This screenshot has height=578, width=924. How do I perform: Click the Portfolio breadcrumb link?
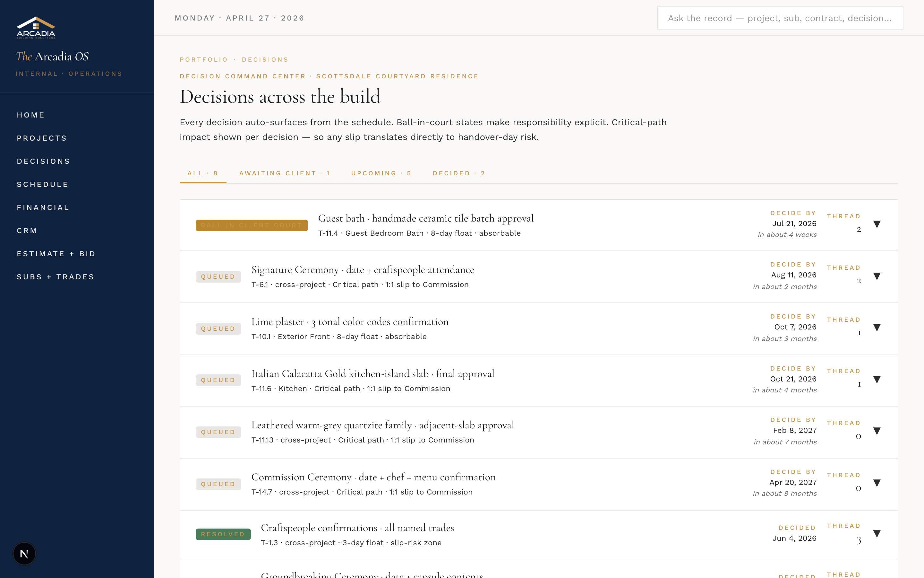tap(204, 60)
